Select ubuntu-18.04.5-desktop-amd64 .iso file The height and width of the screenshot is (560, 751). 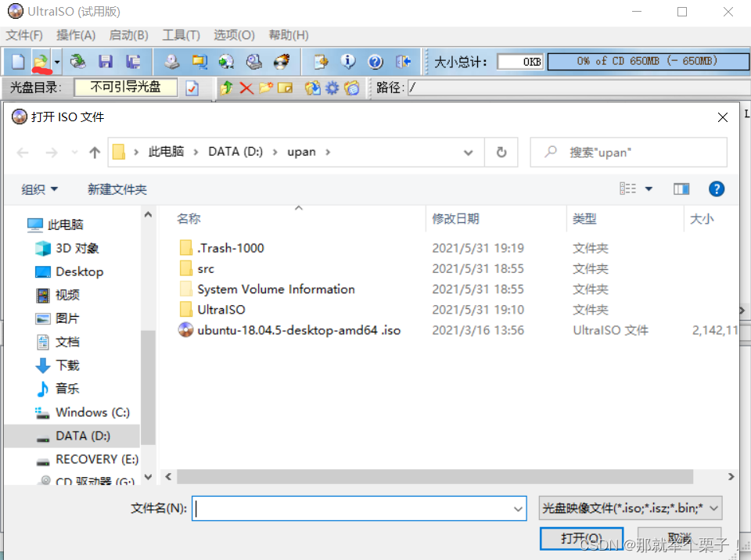coord(289,330)
